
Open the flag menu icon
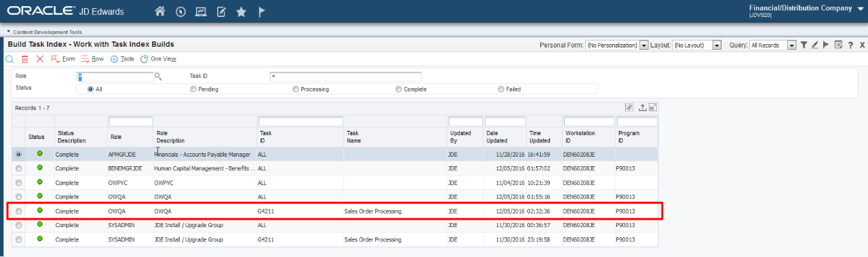pos(262,12)
